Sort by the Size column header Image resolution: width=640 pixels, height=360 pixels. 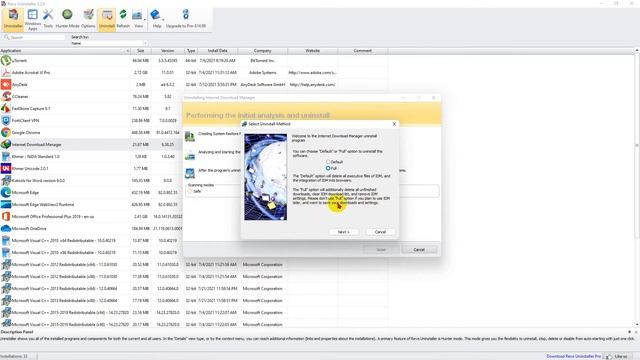(x=141, y=51)
